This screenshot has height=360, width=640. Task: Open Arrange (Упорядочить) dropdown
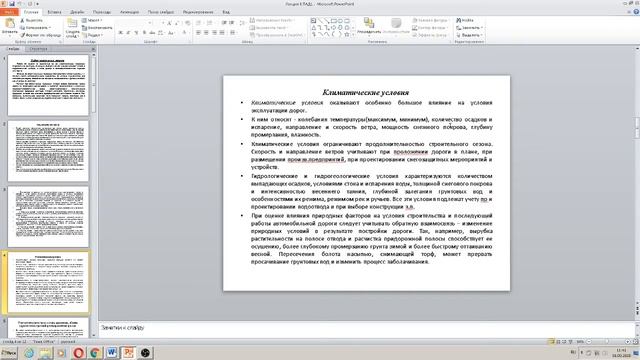(x=369, y=27)
